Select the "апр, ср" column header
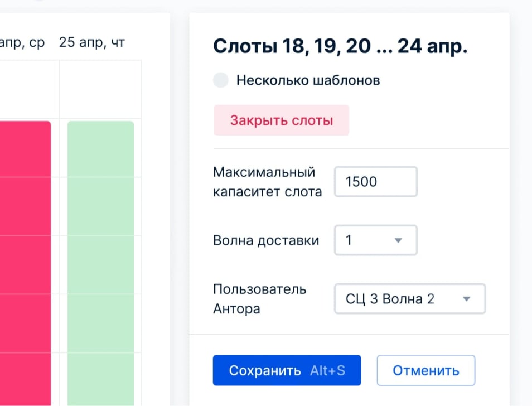 click(x=22, y=43)
